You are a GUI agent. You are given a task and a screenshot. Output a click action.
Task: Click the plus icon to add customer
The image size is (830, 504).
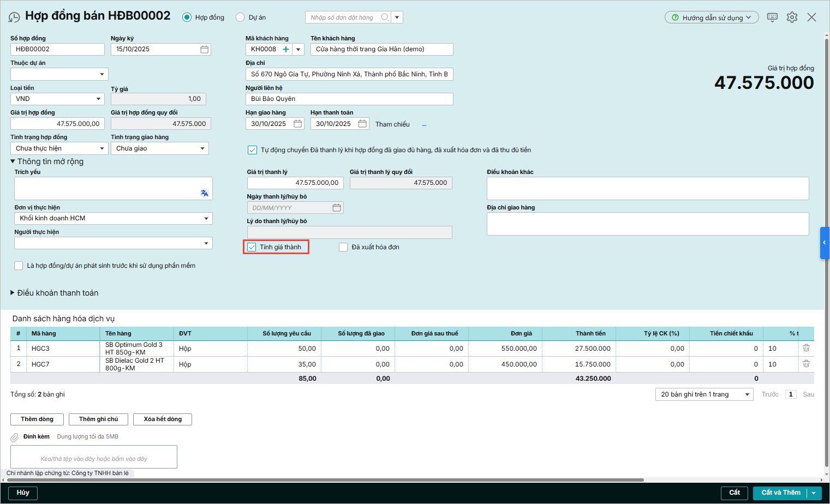click(285, 50)
